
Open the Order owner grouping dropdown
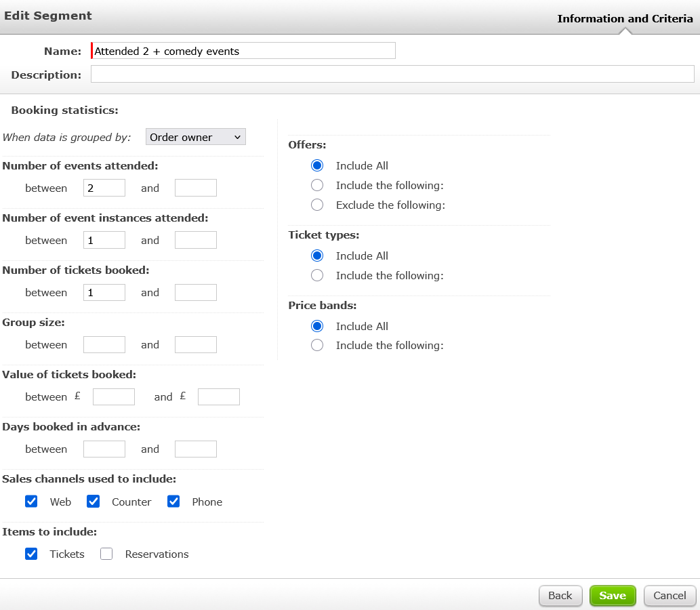click(196, 137)
